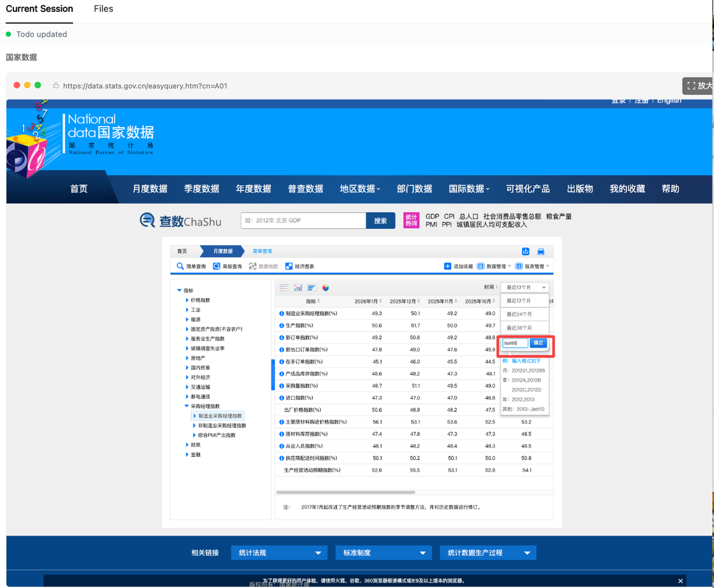Screen dimensions: 714x588
Task: Switch to the Files tab
Action: pos(103,8)
